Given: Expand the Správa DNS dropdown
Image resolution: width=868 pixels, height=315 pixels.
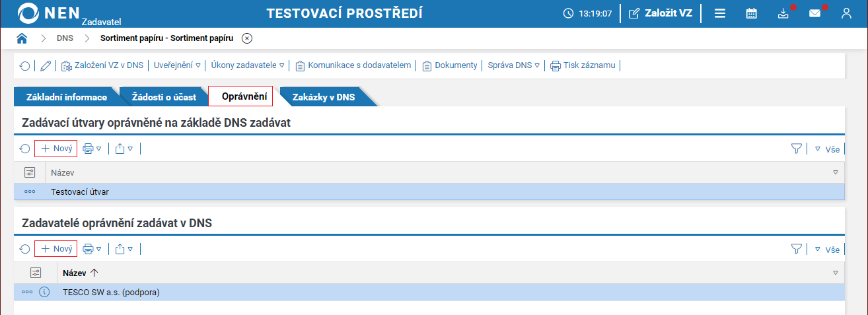Looking at the screenshot, I should (x=513, y=65).
